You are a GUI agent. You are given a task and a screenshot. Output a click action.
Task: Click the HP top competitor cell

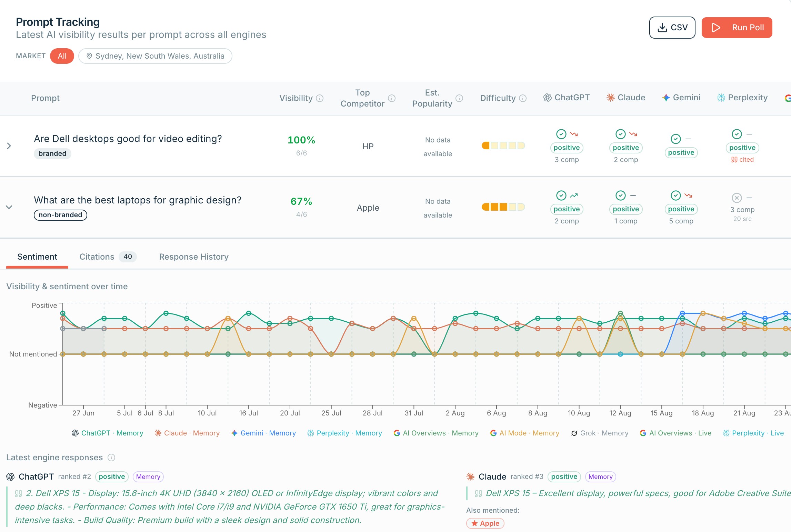pyautogui.click(x=368, y=147)
